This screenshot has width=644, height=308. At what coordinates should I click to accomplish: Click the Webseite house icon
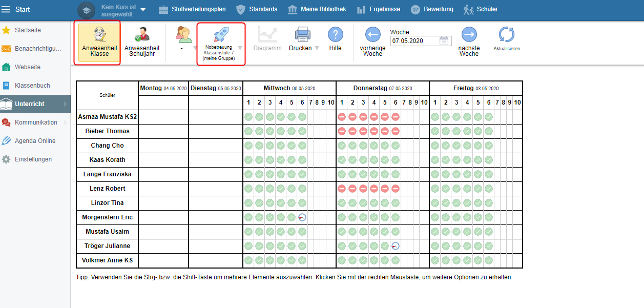pos(6,67)
